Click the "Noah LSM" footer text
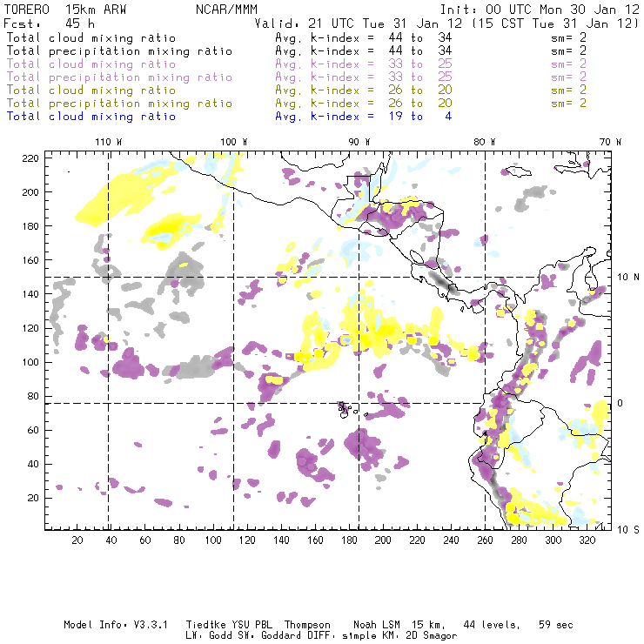The height and width of the screenshot is (644, 644). coord(377,625)
